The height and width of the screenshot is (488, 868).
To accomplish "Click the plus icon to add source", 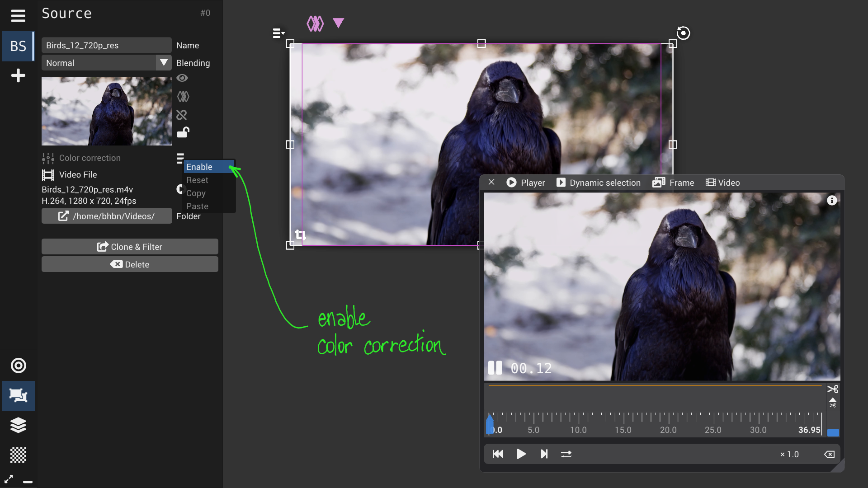I will [x=18, y=75].
